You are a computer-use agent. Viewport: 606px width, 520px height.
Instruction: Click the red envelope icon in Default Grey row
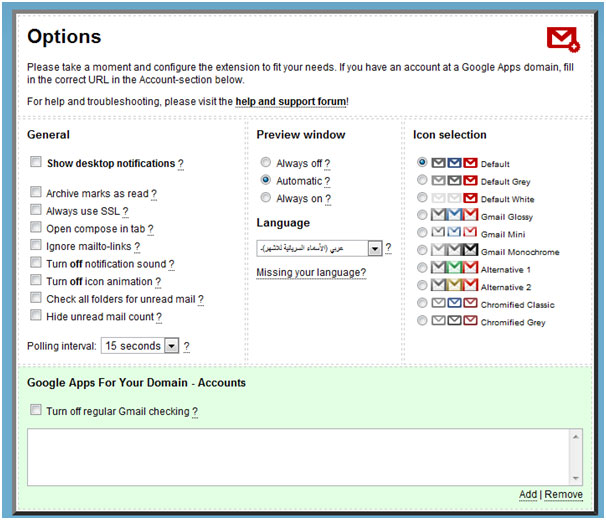click(470, 180)
